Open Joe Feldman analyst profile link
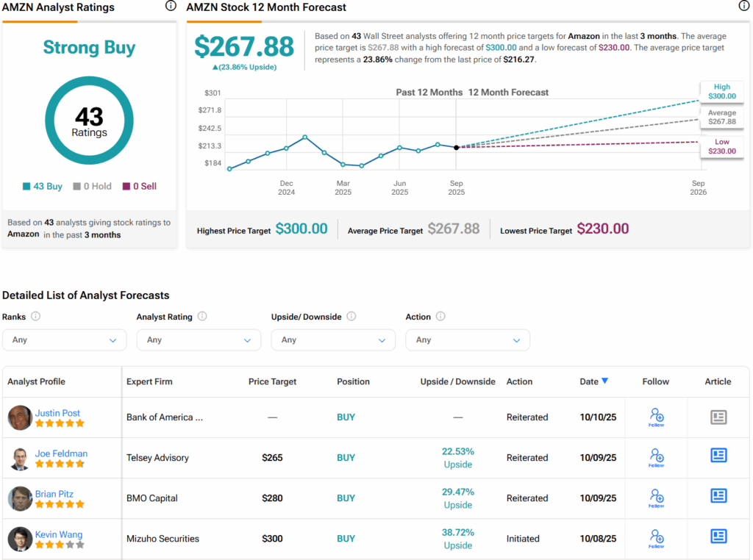The width and height of the screenshot is (753, 560). pyautogui.click(x=61, y=453)
